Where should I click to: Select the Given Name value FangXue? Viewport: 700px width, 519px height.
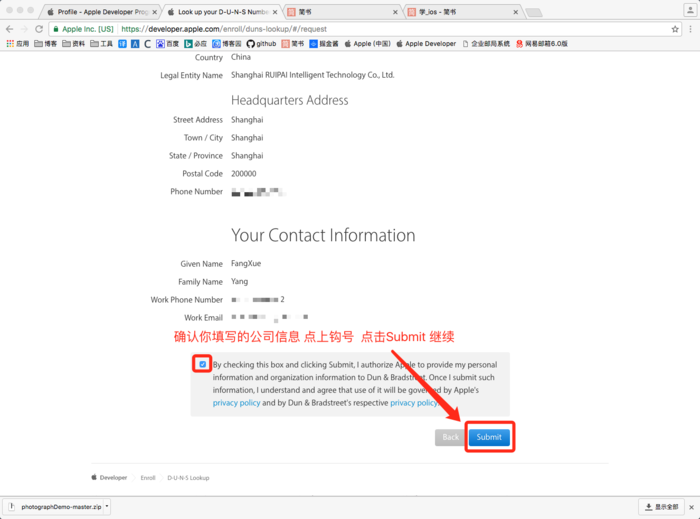click(x=246, y=263)
